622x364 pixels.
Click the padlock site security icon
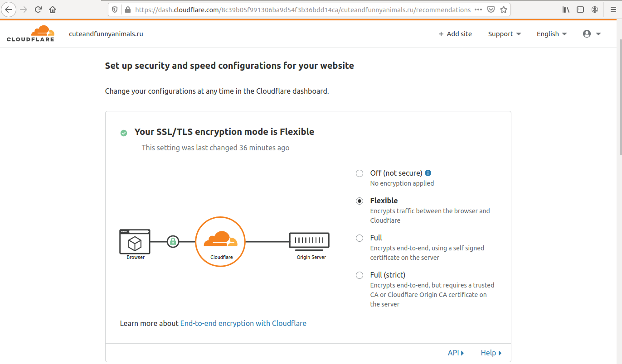coord(127,10)
